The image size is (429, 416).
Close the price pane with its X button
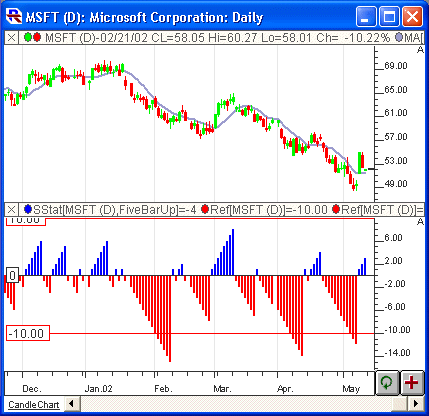click(x=11, y=38)
